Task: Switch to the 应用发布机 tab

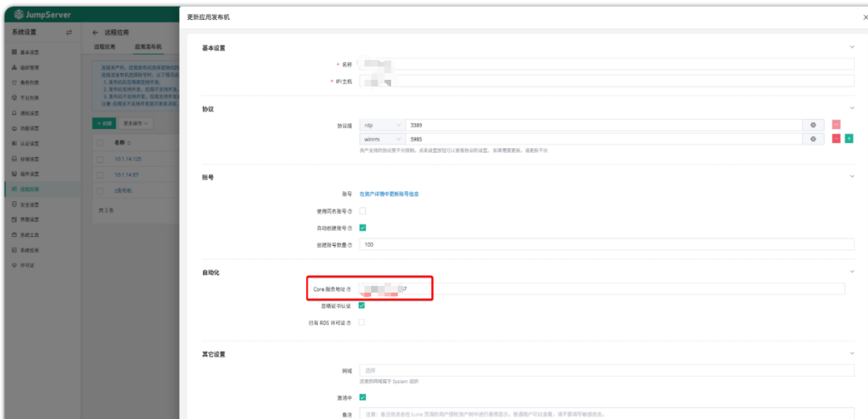Action: tap(147, 47)
